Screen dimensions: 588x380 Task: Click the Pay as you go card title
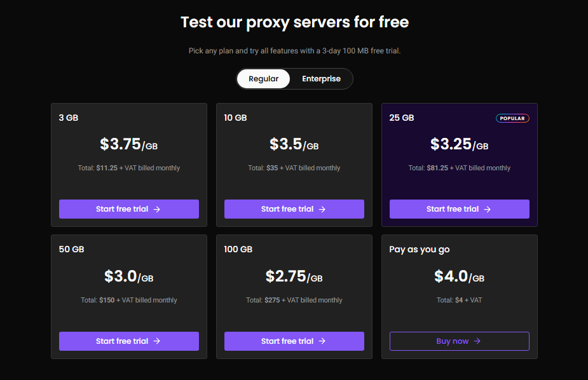[420, 250]
